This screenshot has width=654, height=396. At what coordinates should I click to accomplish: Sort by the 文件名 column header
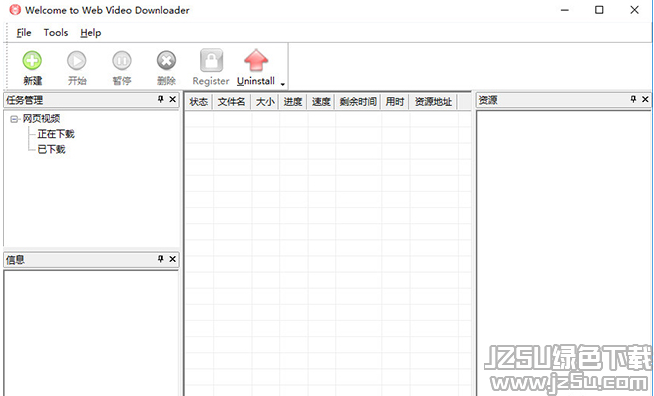coord(231,101)
